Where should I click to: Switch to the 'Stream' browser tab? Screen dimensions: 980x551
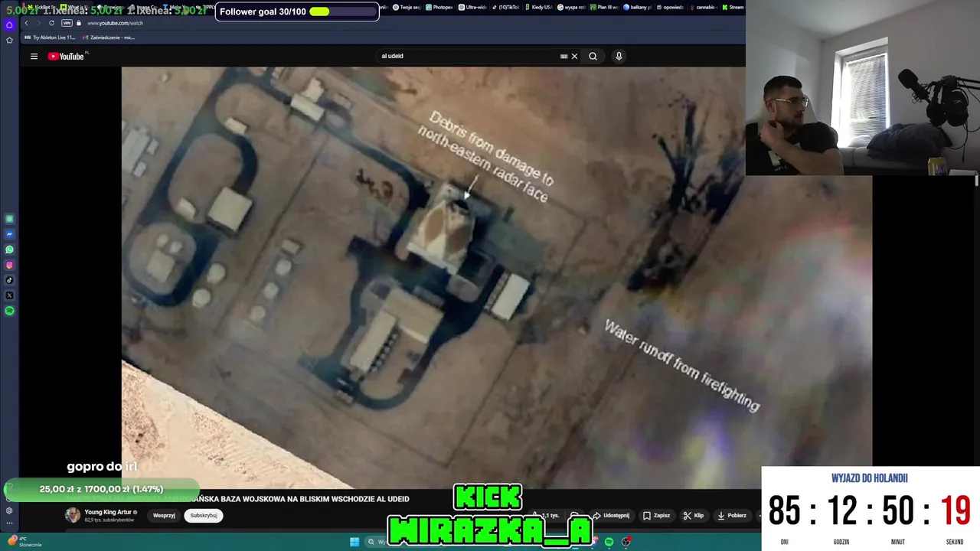(x=733, y=7)
